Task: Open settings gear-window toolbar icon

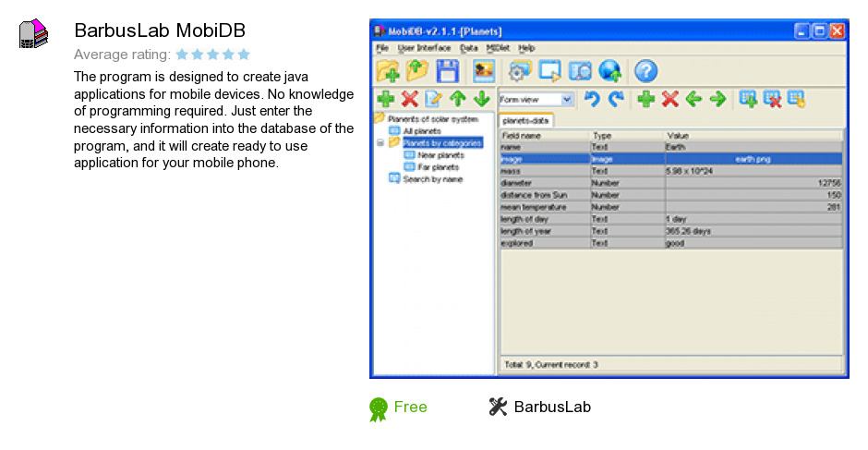Action: pyautogui.click(x=520, y=71)
